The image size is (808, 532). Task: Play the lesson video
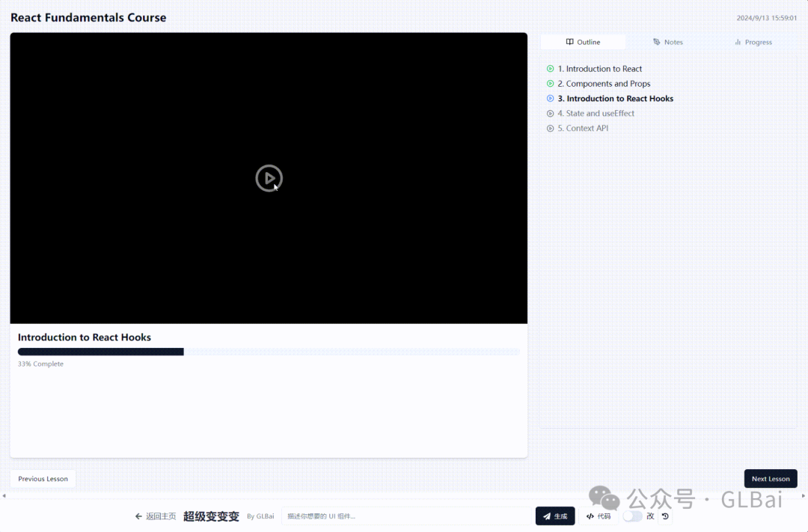(x=269, y=178)
